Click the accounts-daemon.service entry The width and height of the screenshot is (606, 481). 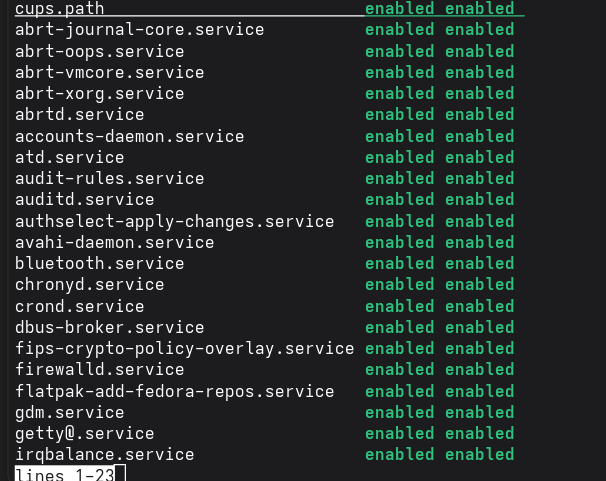coord(129,136)
